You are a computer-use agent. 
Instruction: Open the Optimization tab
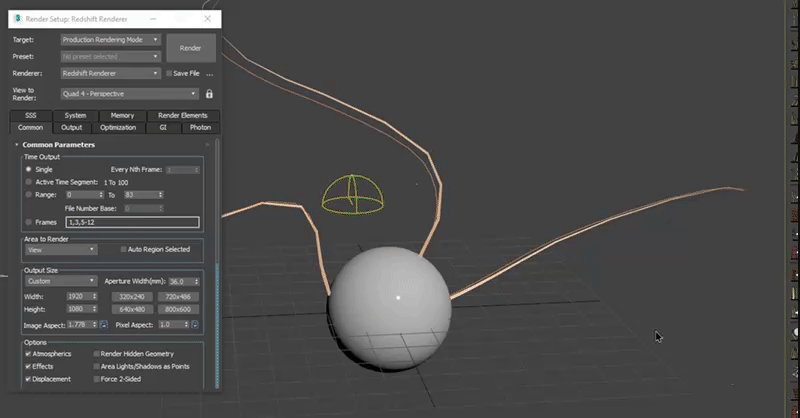[117, 128]
